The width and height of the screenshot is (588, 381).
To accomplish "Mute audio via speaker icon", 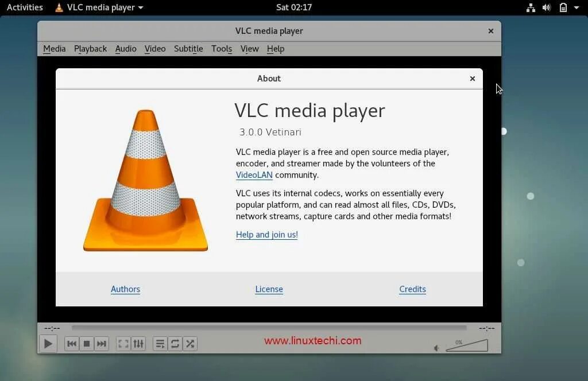I will (x=436, y=348).
